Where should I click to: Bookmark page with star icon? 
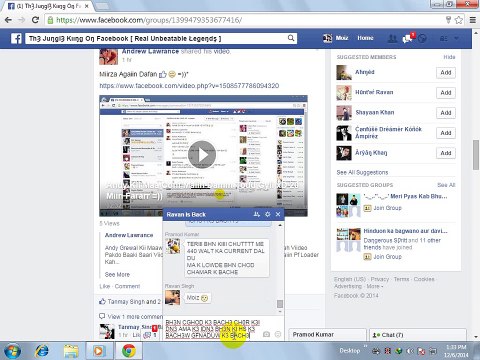(459, 20)
